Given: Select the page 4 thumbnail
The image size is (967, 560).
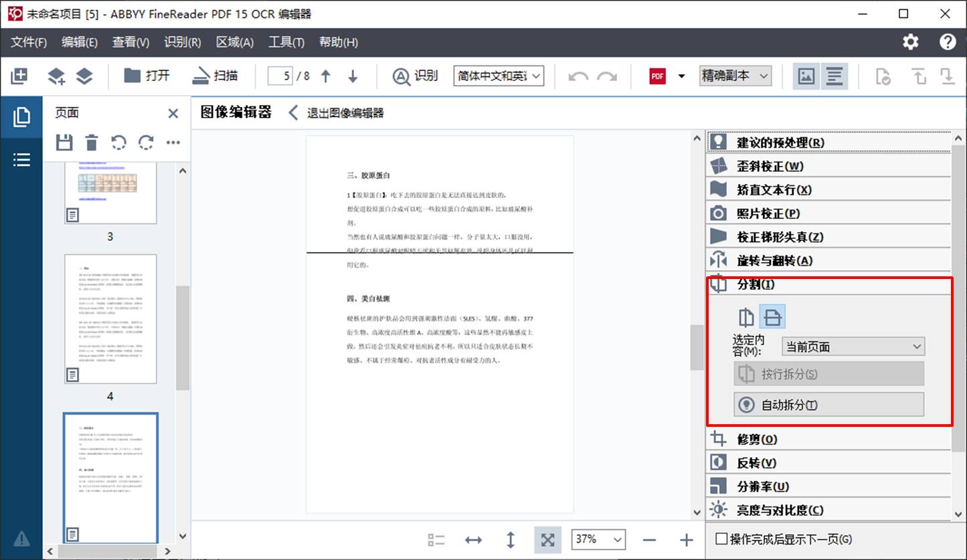Looking at the screenshot, I should [x=110, y=319].
